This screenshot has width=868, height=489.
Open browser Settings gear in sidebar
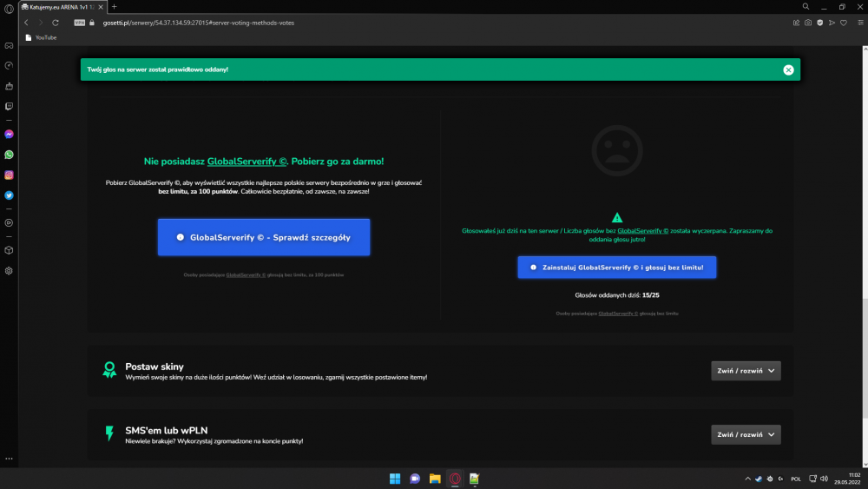[9, 271]
